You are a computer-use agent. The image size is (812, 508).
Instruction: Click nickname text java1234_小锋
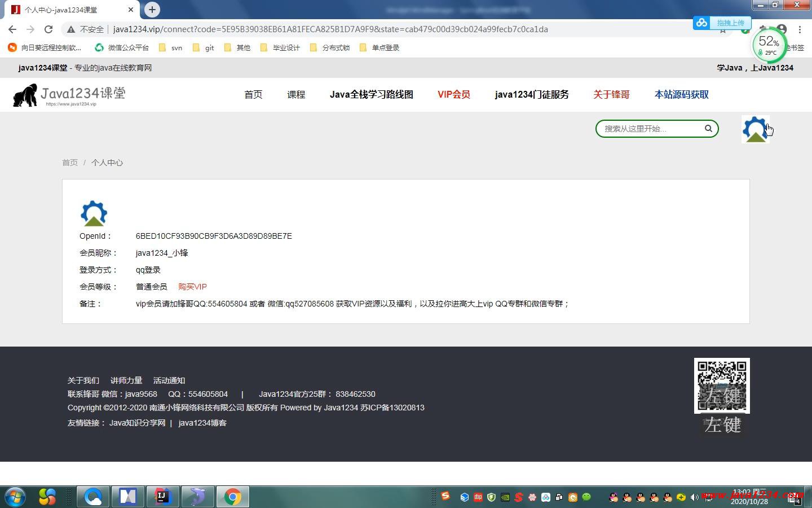[x=162, y=253]
